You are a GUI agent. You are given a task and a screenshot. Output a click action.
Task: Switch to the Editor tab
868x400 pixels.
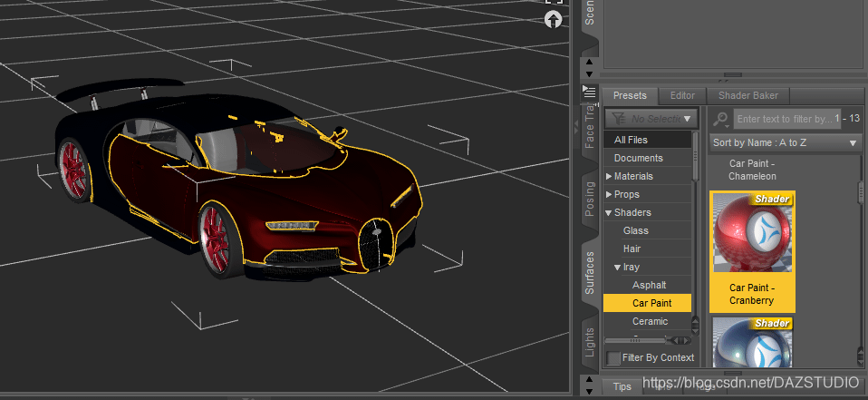click(682, 95)
